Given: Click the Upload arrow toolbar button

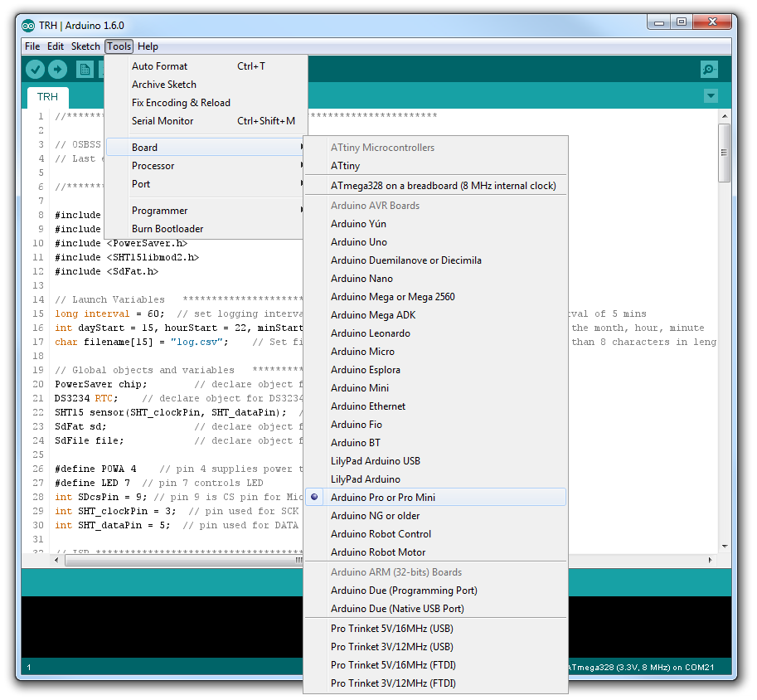Looking at the screenshot, I should pos(57,70).
